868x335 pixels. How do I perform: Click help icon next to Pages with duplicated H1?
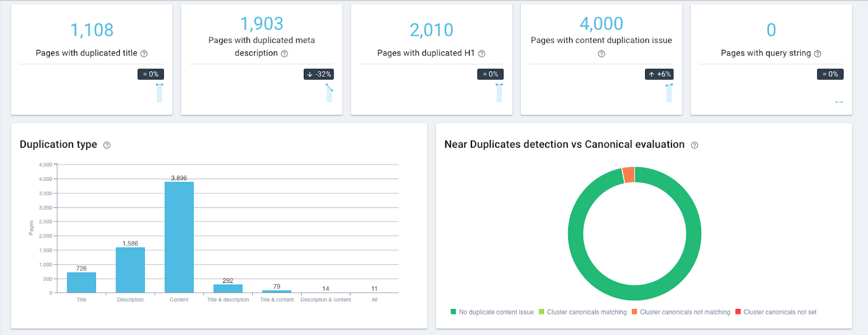point(482,54)
